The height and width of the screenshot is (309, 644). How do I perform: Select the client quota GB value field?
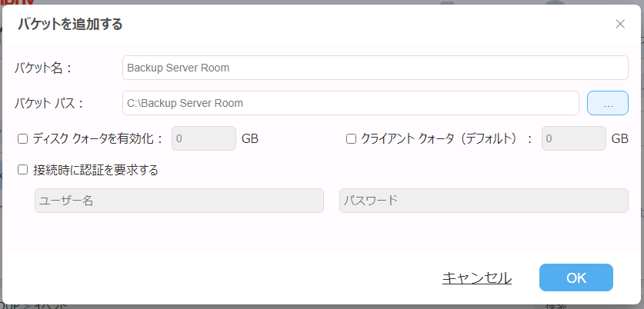(x=574, y=139)
